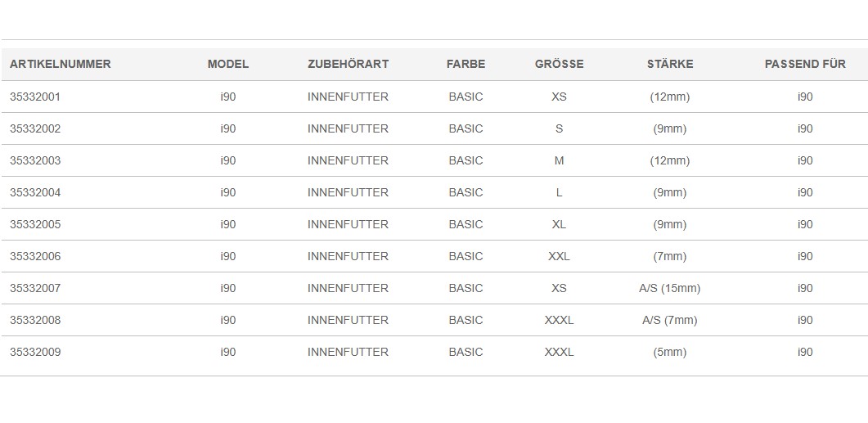Click the PASSEND FÜR column header
The height and width of the screenshot is (423, 868).
(x=805, y=64)
